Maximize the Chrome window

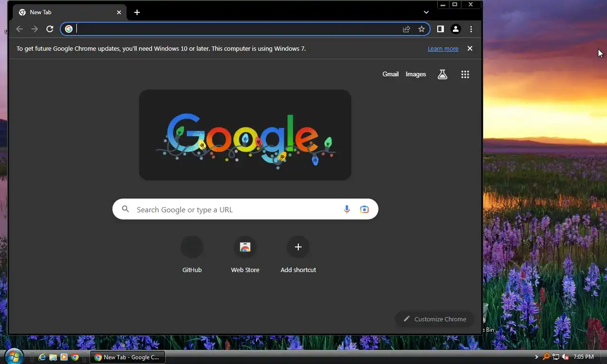(x=455, y=5)
